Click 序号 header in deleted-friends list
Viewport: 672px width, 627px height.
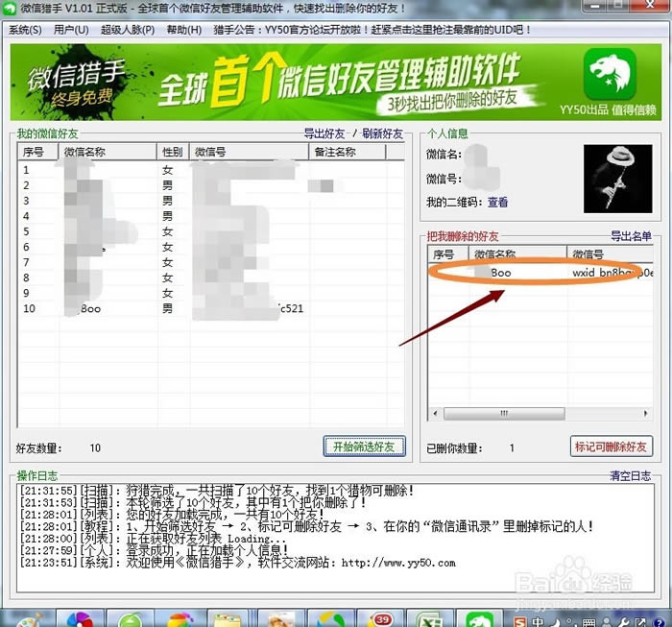pos(448,254)
